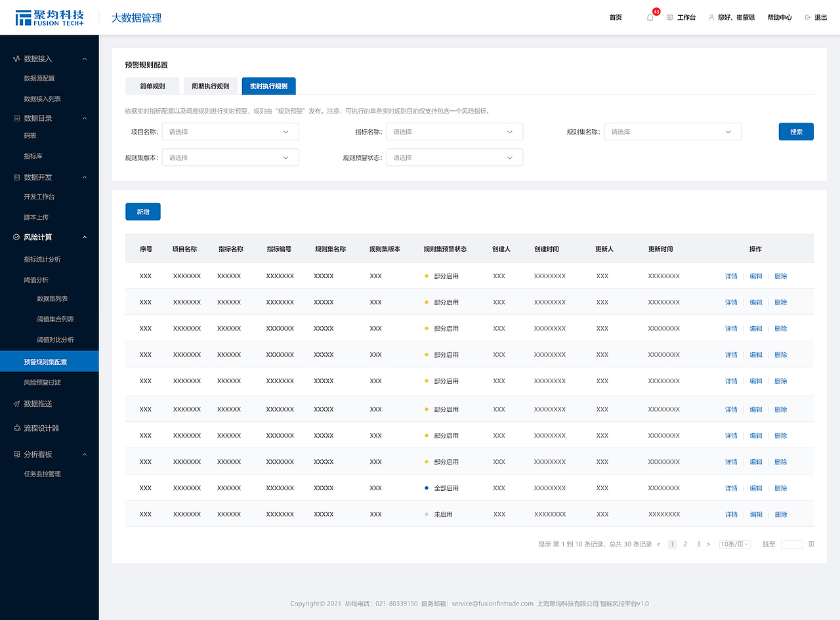This screenshot has height=620, width=840.
Task: Collapse the 数据接入 menu chevron
Action: [85, 59]
